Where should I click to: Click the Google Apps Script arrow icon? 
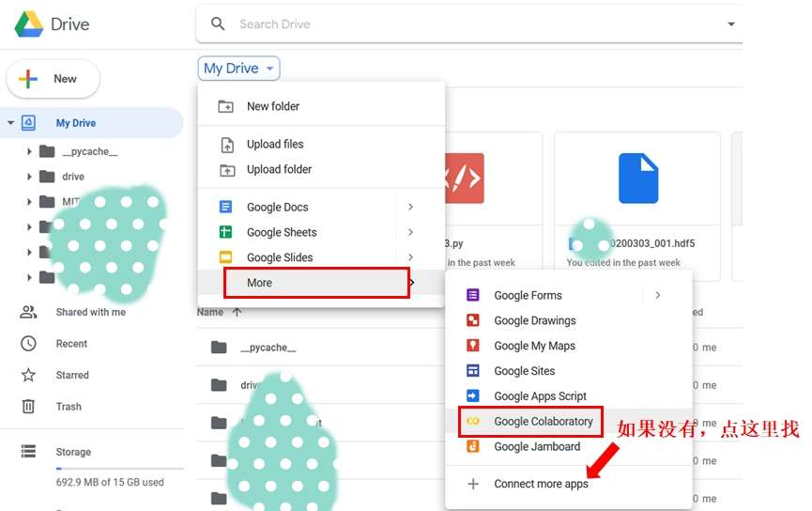473,396
